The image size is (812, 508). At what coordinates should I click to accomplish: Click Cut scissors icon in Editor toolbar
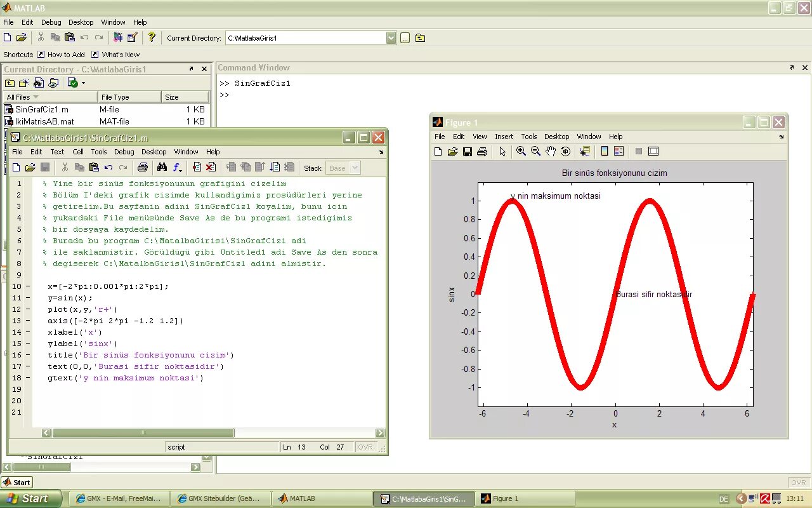65,167
